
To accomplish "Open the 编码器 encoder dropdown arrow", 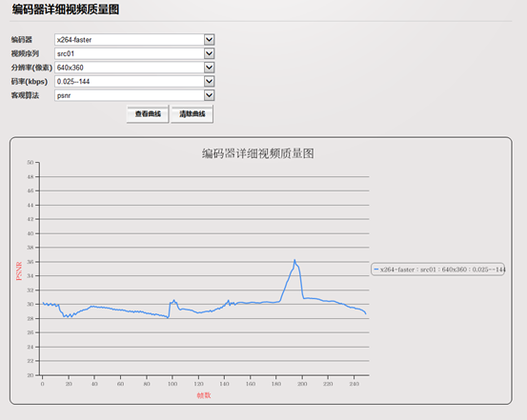I will [x=209, y=40].
